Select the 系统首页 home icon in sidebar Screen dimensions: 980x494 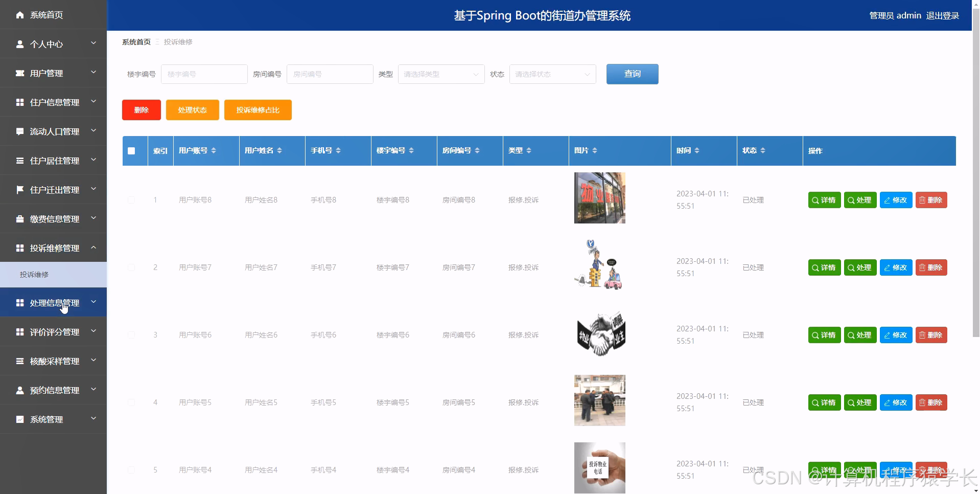click(x=19, y=15)
